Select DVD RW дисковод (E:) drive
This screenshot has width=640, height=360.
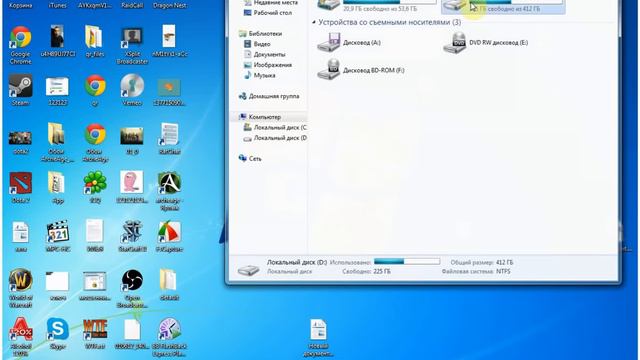[x=486, y=42]
